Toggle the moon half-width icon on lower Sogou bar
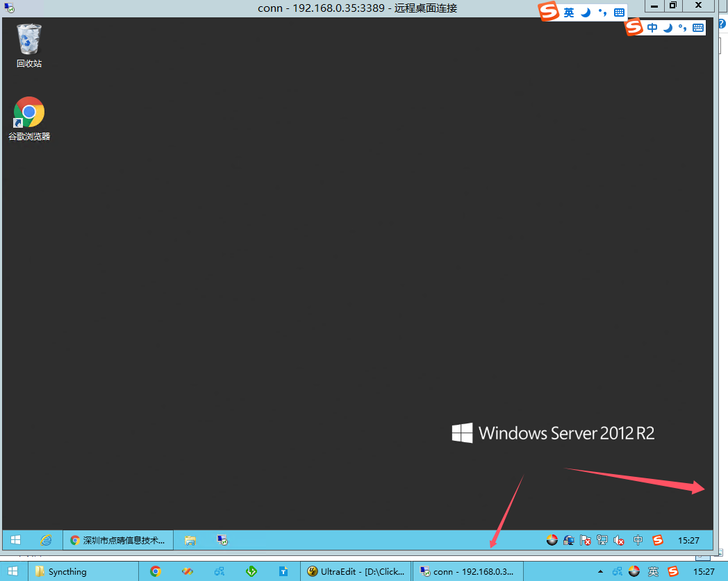The height and width of the screenshot is (581, 728). (x=668, y=28)
